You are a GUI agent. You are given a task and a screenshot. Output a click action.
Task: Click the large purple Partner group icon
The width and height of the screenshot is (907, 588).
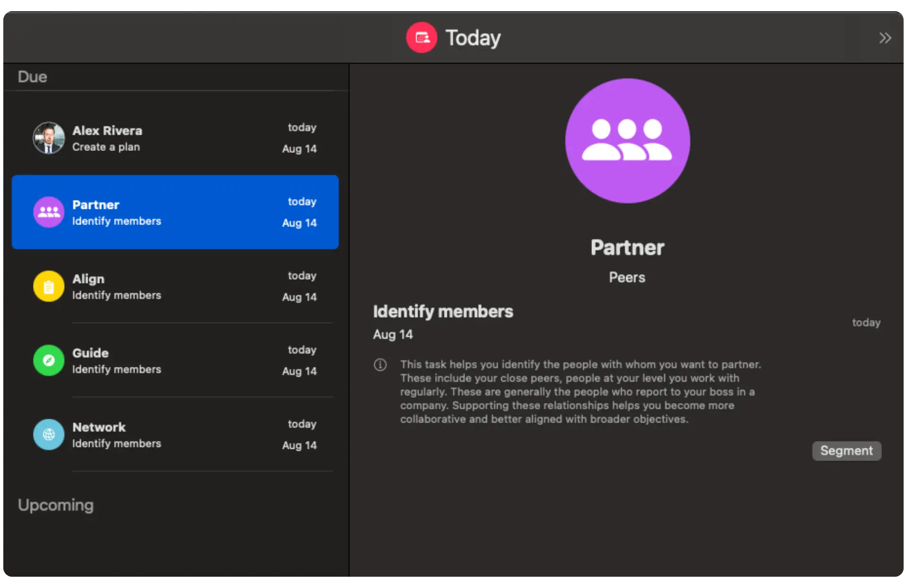(x=627, y=141)
